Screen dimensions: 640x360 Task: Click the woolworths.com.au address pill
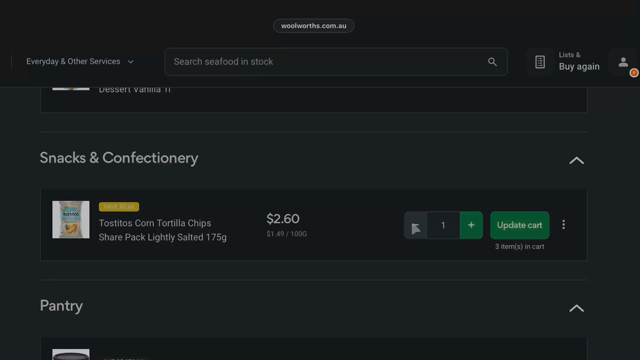tap(313, 26)
